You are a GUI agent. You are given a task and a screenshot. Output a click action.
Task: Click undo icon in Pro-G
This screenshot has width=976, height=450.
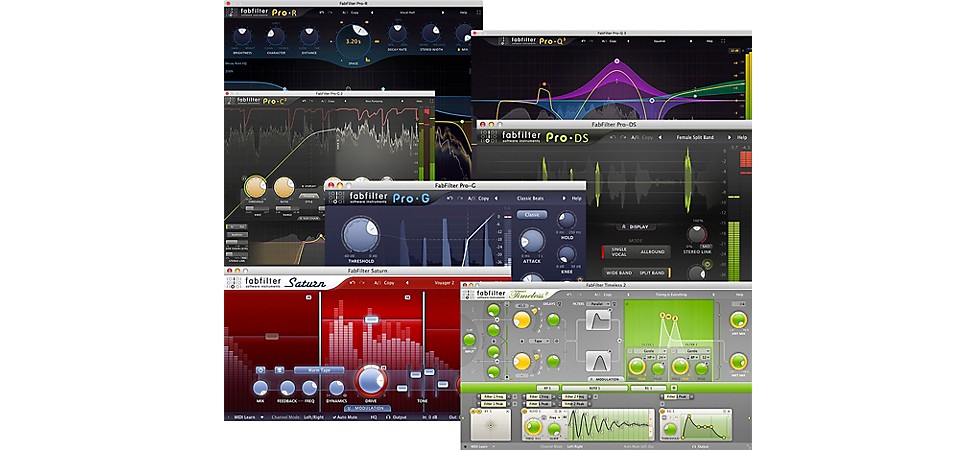point(449,198)
